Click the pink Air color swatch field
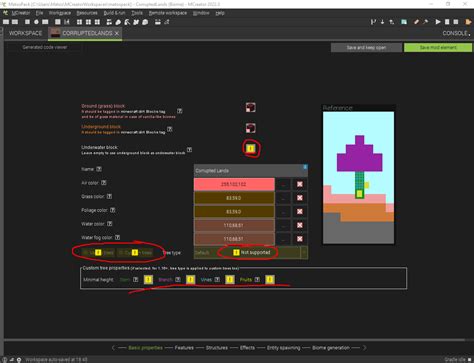The image size is (474, 363). coord(234,184)
